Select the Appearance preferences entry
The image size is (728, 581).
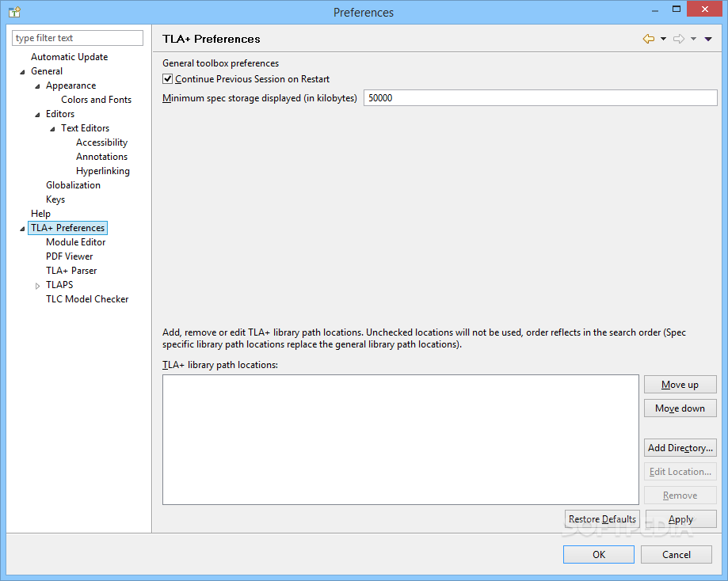point(71,85)
